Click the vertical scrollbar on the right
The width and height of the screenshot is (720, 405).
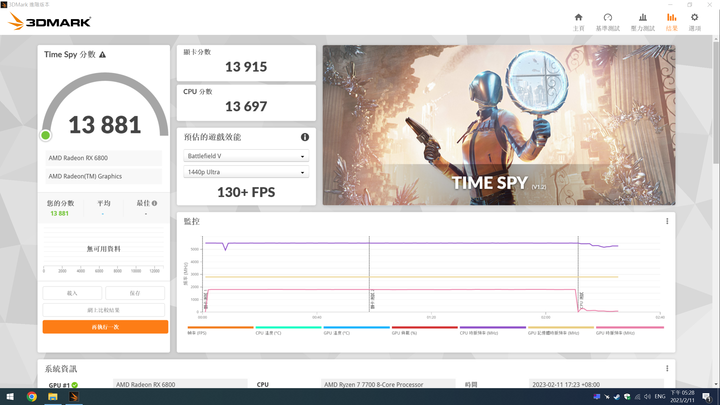716,101
